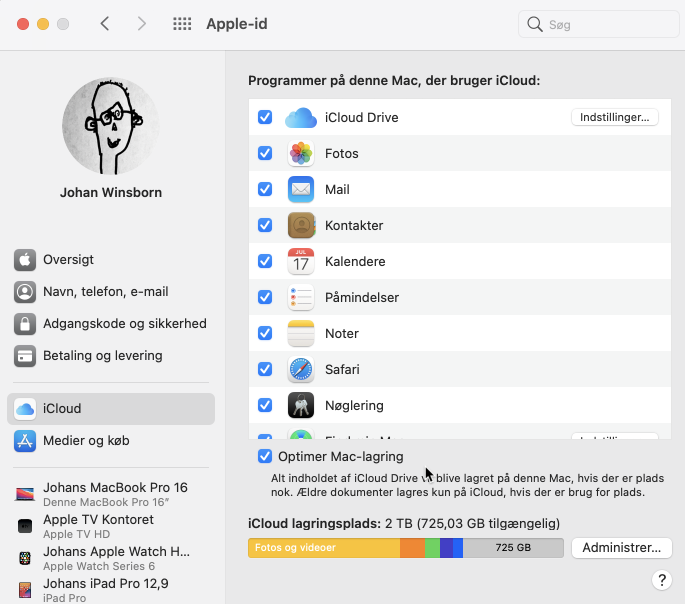Click cloud icon in iCloud sidebar row
The image size is (685, 604).
click(x=25, y=409)
